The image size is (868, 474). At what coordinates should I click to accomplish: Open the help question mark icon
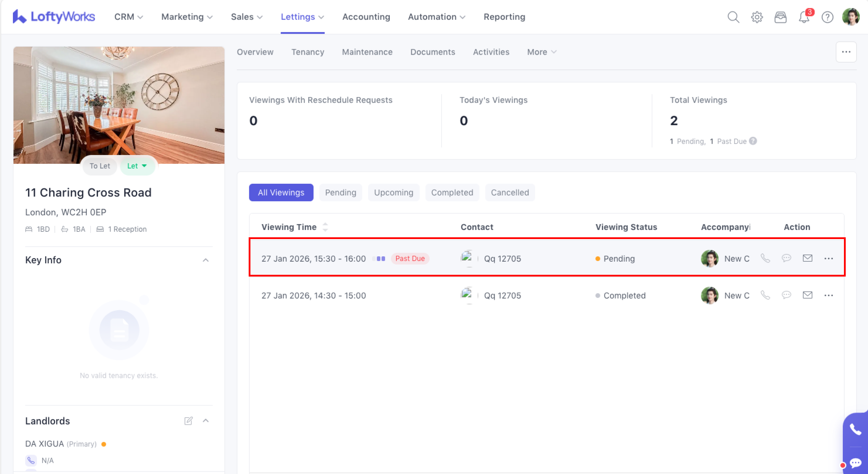827,17
